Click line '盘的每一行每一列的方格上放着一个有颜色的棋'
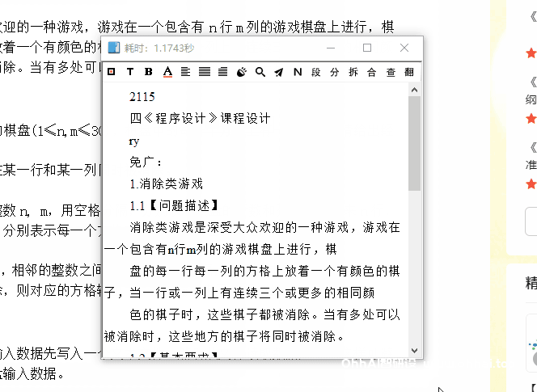Screen dimensions: 537x392 pos(264,271)
